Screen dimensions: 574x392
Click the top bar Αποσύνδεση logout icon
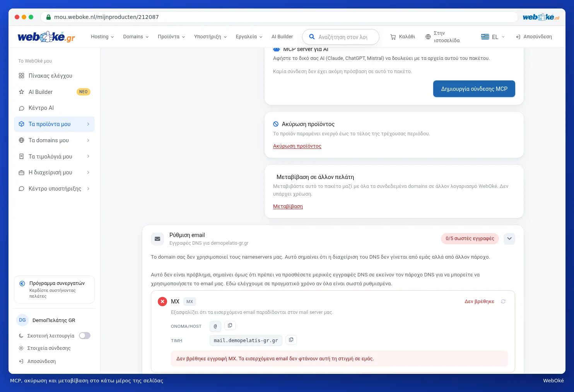tap(518, 37)
